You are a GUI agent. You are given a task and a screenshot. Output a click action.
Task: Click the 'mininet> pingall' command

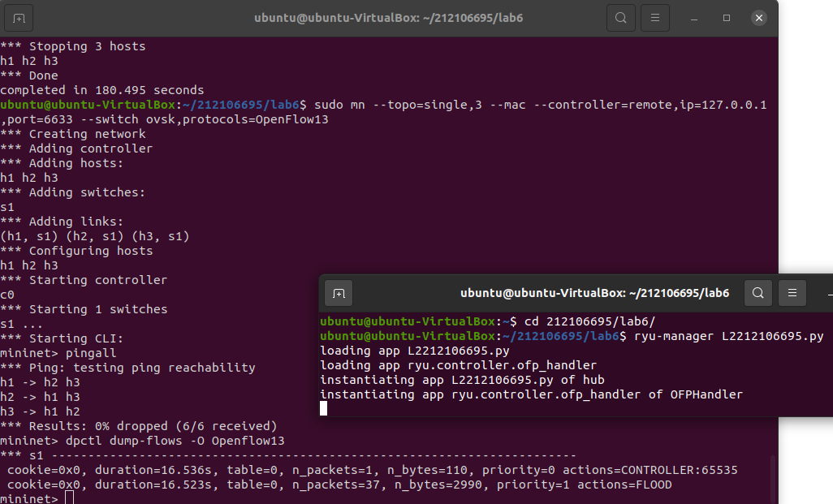58,353
